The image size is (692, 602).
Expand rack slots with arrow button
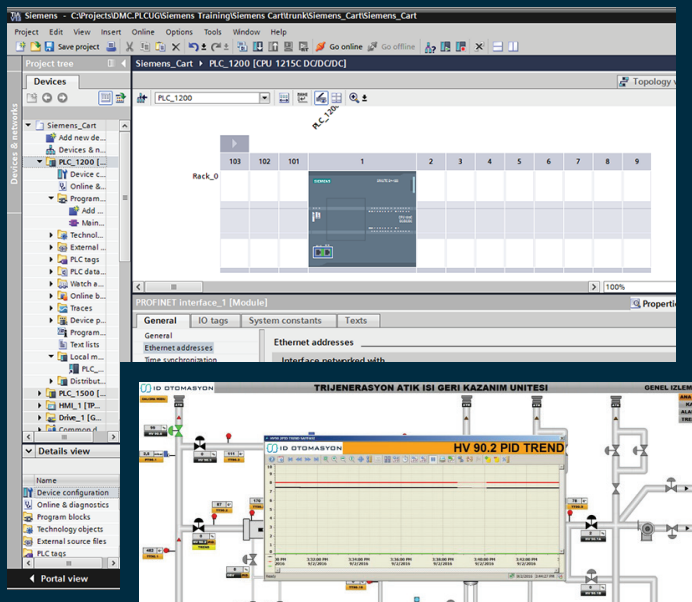(x=234, y=143)
